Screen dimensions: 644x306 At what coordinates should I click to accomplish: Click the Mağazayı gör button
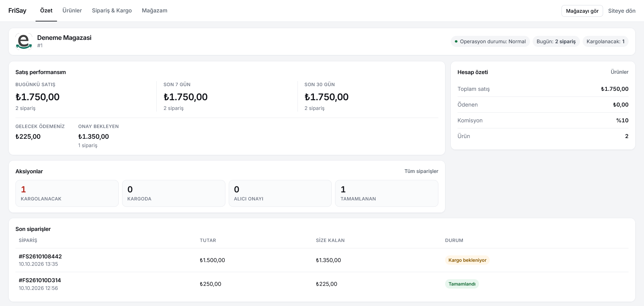click(582, 11)
